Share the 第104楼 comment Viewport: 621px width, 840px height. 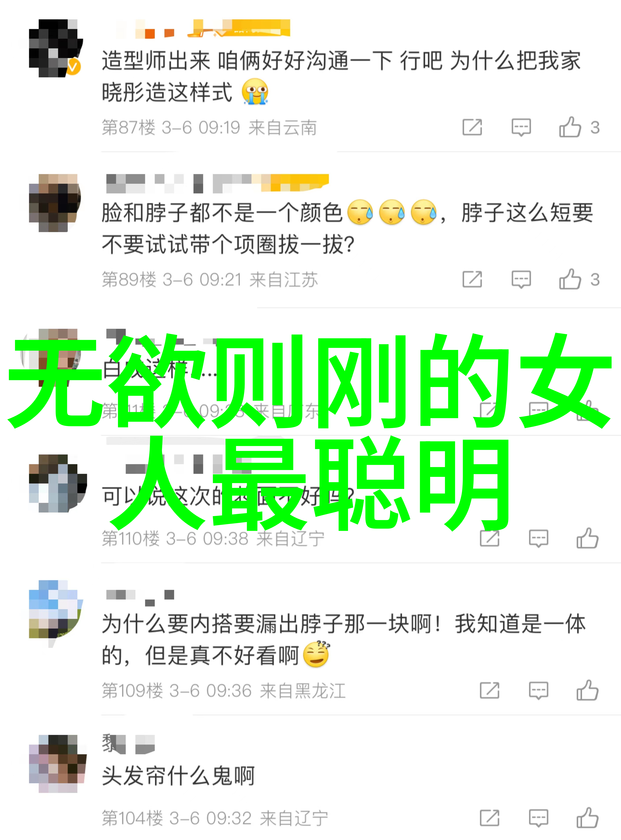tap(490, 818)
